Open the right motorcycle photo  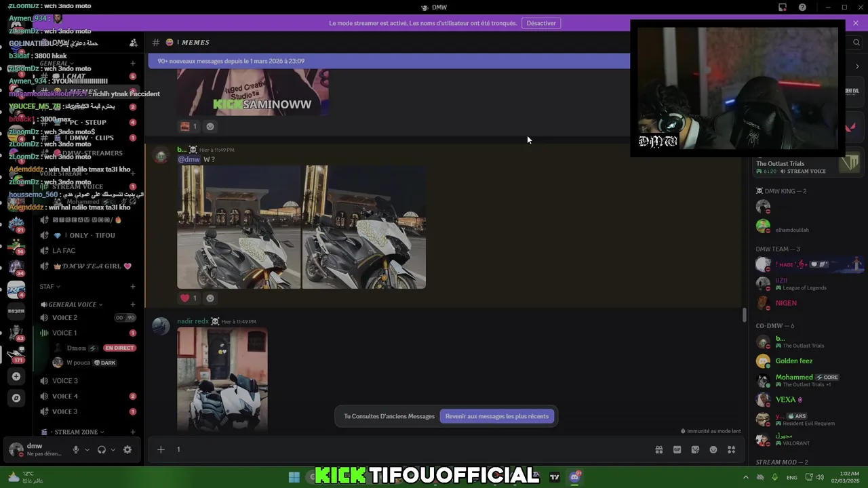point(364,227)
